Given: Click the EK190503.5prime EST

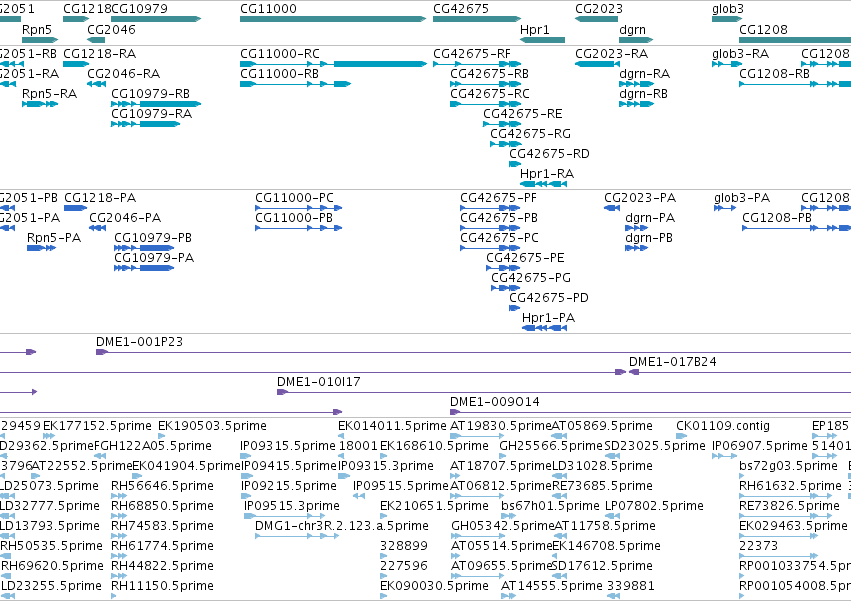Looking at the screenshot, I should coord(161,436).
